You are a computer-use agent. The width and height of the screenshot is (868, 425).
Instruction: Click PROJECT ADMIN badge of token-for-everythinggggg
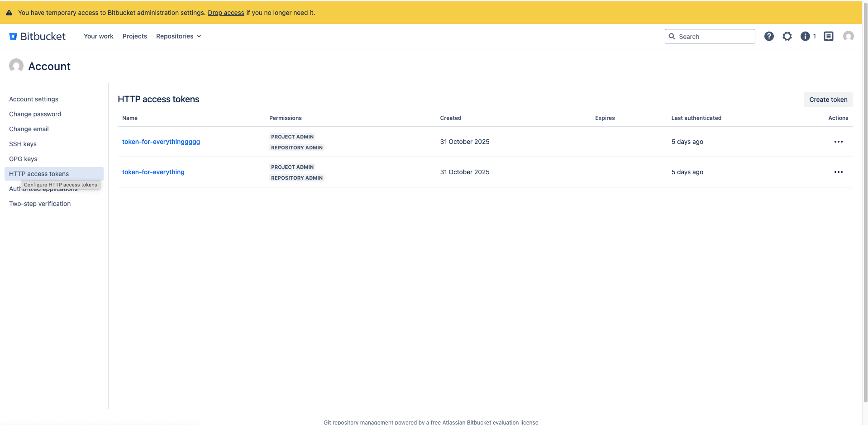(x=292, y=137)
